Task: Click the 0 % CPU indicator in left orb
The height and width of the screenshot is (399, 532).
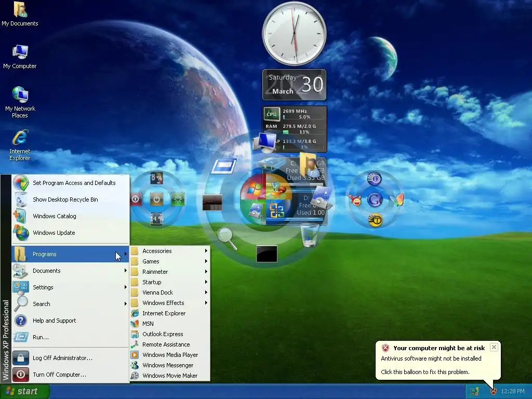Action: 157,178
